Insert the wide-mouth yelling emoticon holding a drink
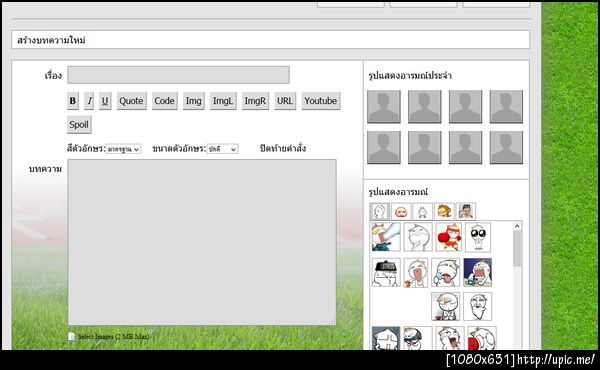 (x=416, y=272)
